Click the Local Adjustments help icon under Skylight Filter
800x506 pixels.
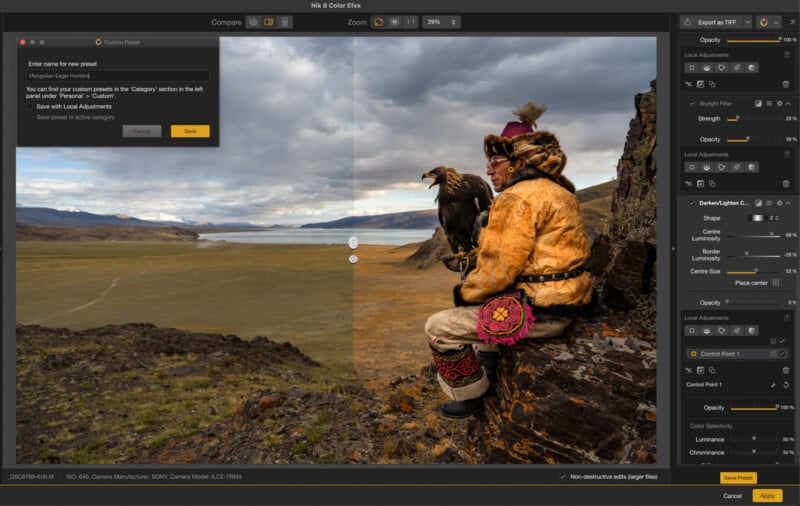pyautogui.click(x=787, y=155)
